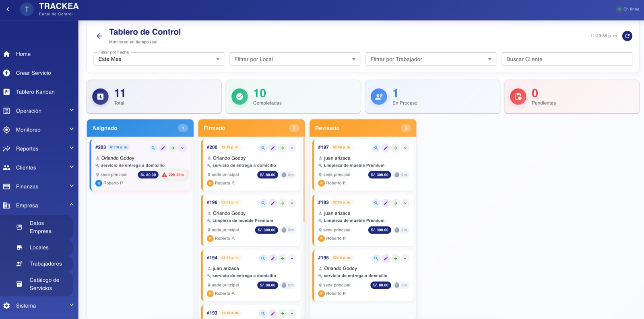The width and height of the screenshot is (644, 319).
Task: Expand card #200 chevron
Action: pyautogui.click(x=292, y=148)
